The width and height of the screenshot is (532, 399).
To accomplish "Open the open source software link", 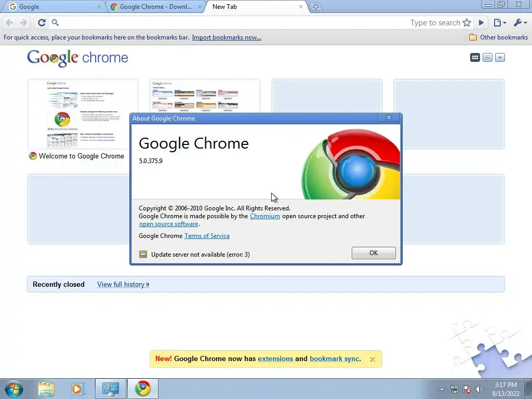I will 169,224.
